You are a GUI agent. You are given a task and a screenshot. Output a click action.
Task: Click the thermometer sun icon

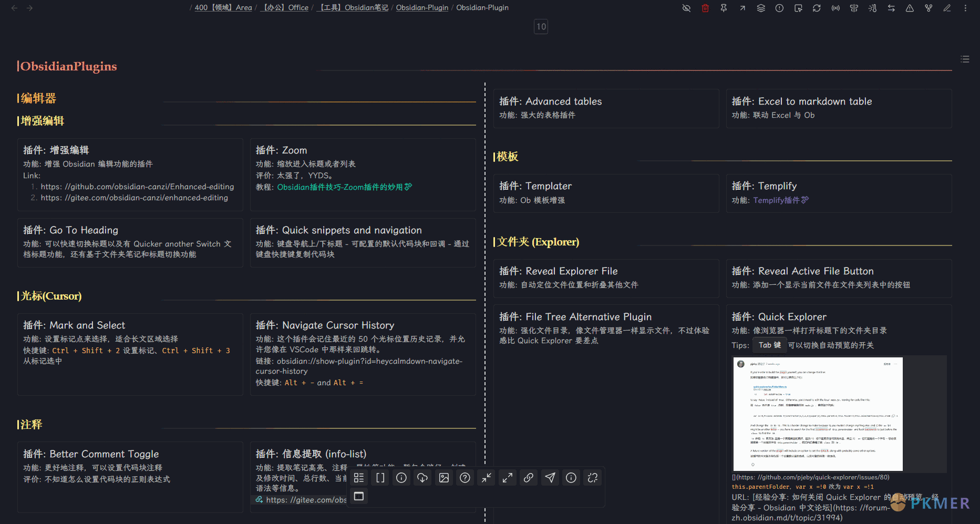point(872,8)
